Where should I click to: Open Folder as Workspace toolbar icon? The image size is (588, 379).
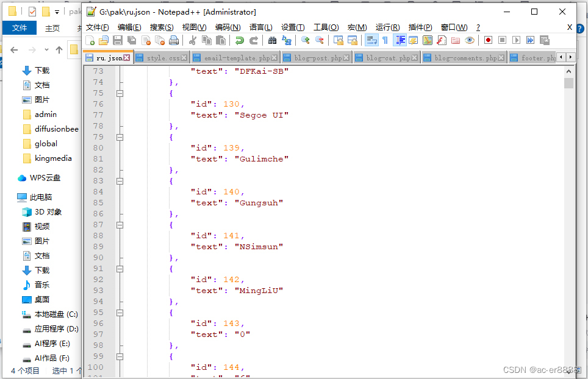(x=456, y=40)
